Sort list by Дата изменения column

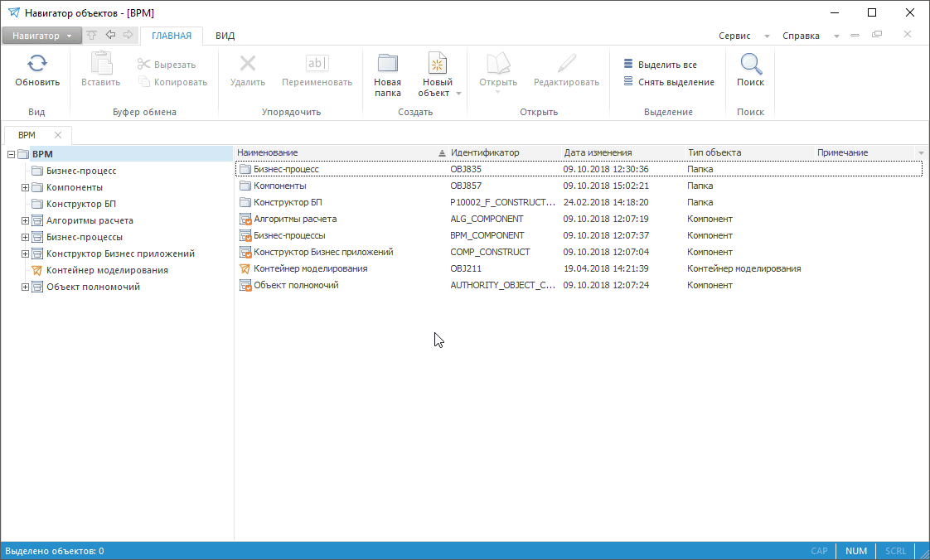click(598, 152)
